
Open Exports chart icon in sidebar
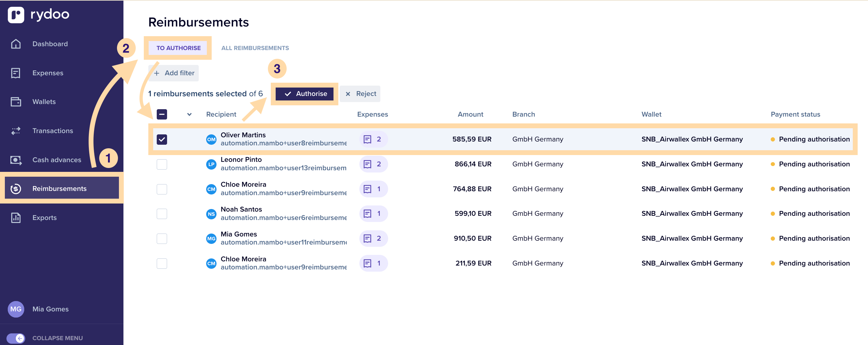click(x=16, y=218)
